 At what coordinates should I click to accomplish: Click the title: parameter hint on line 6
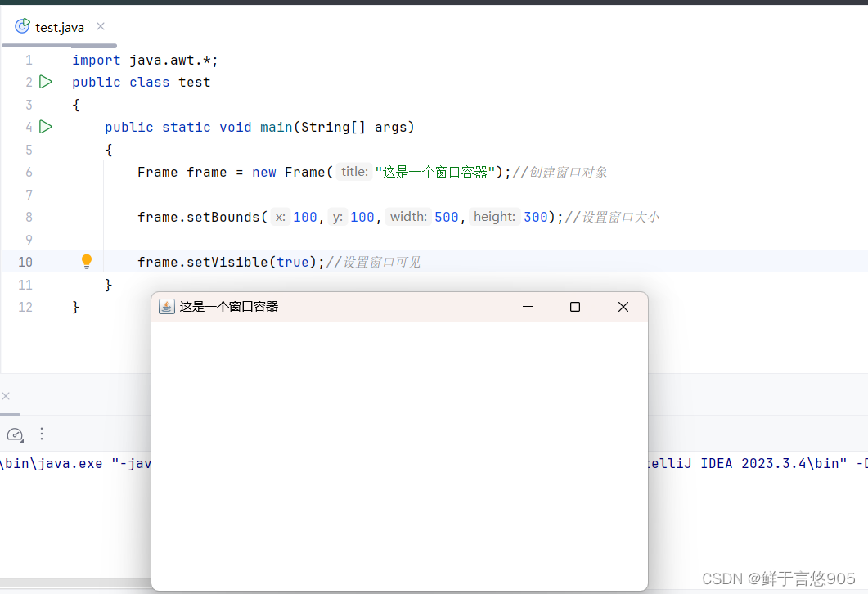pyautogui.click(x=354, y=172)
